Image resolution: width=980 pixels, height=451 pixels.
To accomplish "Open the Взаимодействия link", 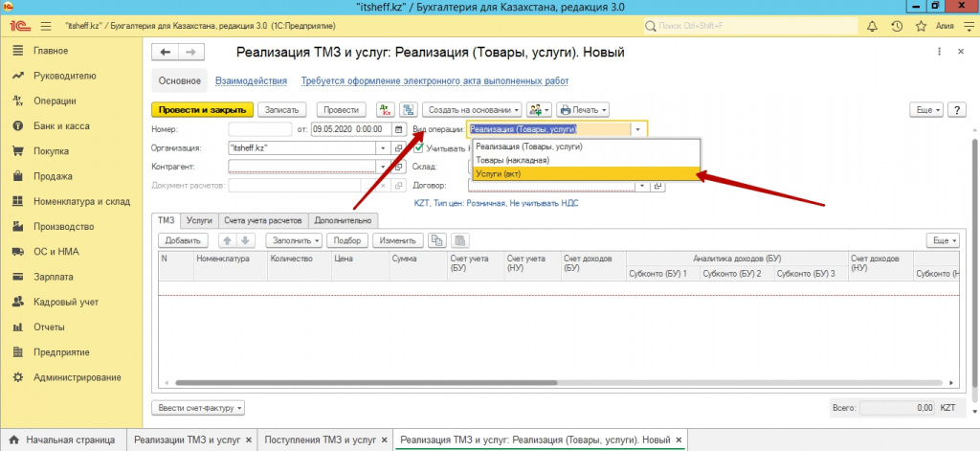I will (251, 80).
